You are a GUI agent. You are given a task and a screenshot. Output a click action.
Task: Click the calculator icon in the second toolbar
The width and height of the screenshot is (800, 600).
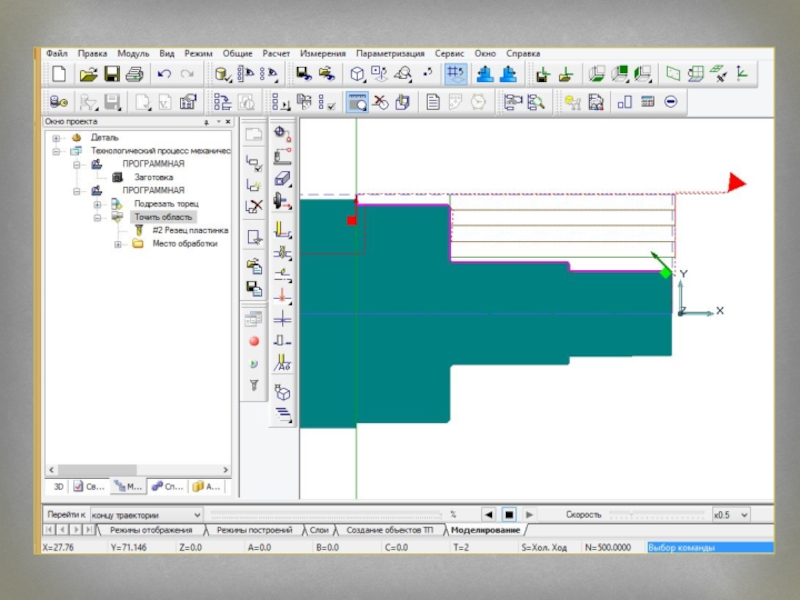pos(648,101)
